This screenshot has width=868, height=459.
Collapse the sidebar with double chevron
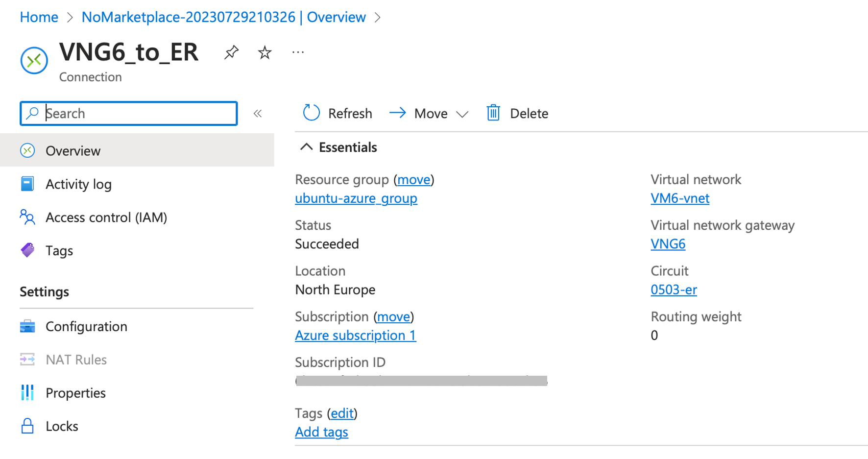258,114
